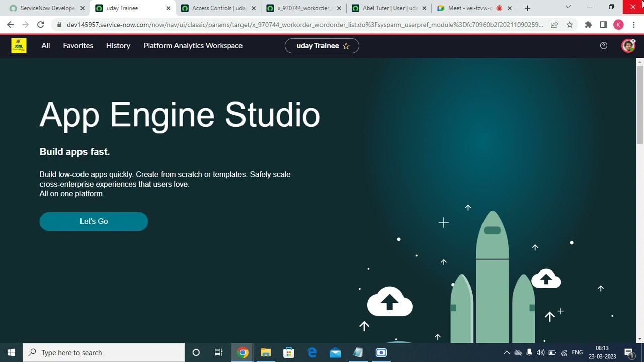Switch to the Meet browser tab
Image resolution: width=644 pixels, height=362 pixels.
(474, 8)
